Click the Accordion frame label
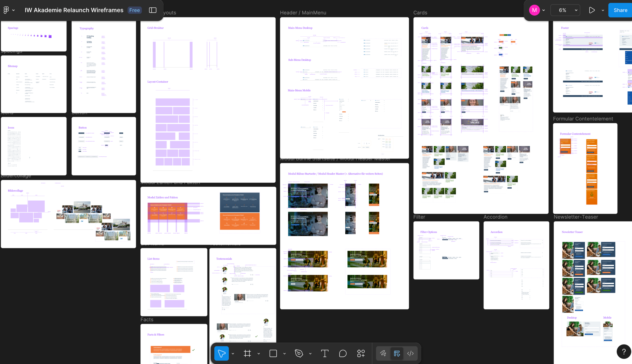632x364 pixels. coord(495,217)
